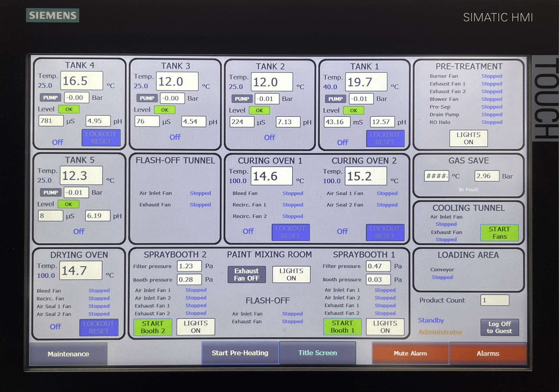559x392 pixels.
Task: Tap RO Halo Stopped status
Action: (x=492, y=122)
